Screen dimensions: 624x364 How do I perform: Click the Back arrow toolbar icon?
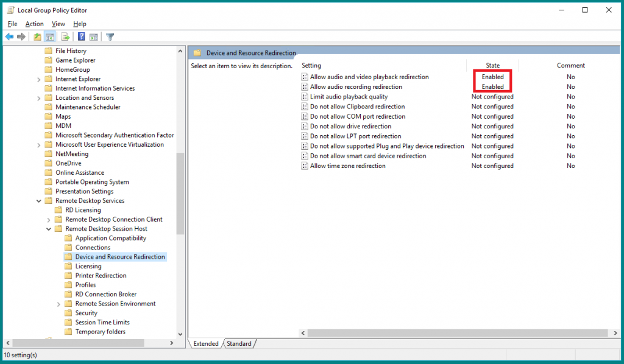9,37
